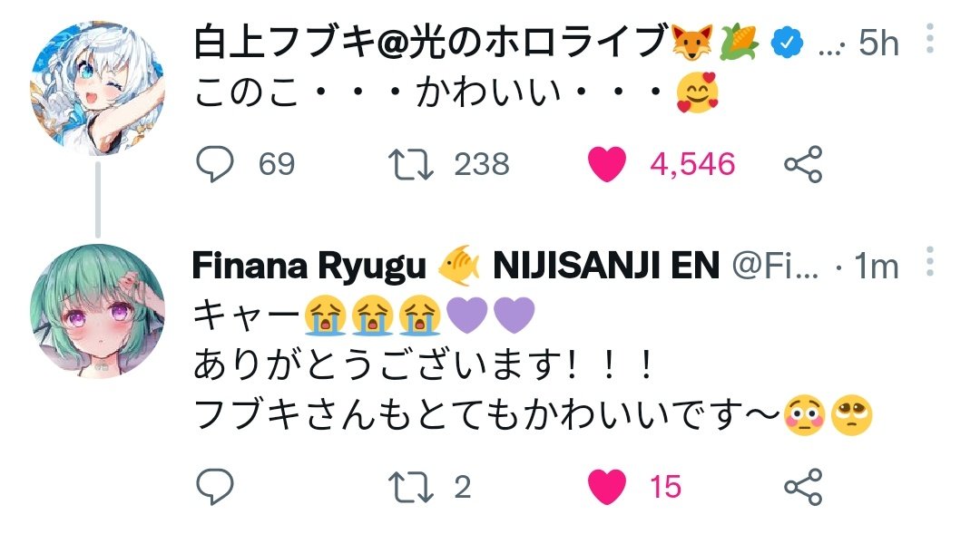The image size is (980, 534).
Task: Reply to Finana Ryugu's tweet
Action: (215, 486)
